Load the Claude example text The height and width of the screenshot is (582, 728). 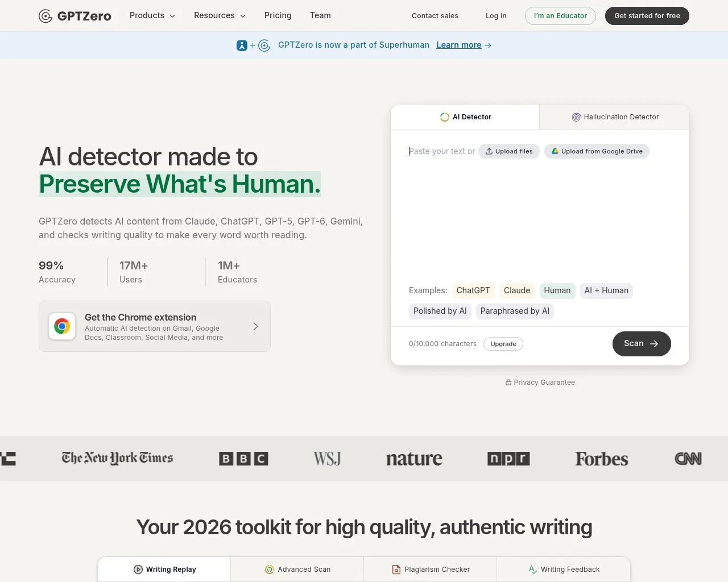tap(517, 290)
